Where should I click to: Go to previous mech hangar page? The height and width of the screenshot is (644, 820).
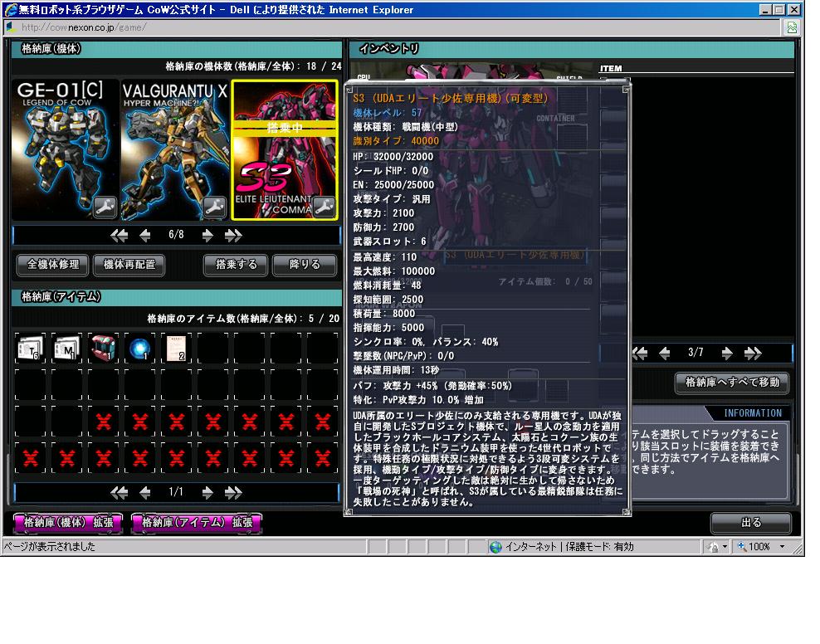[x=145, y=236]
